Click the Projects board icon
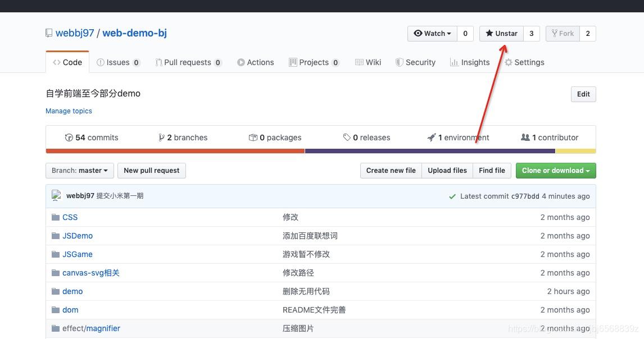Screen dimensions: 644x339 292,62
